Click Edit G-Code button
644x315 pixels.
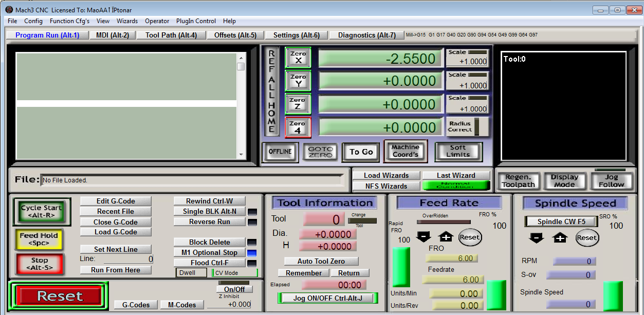[116, 201]
